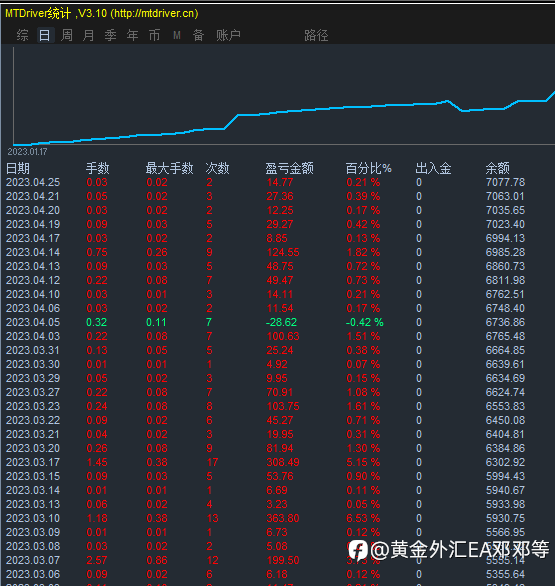This screenshot has height=586, width=555.
Task: Click balance value 6762.51
Action: pos(505,294)
